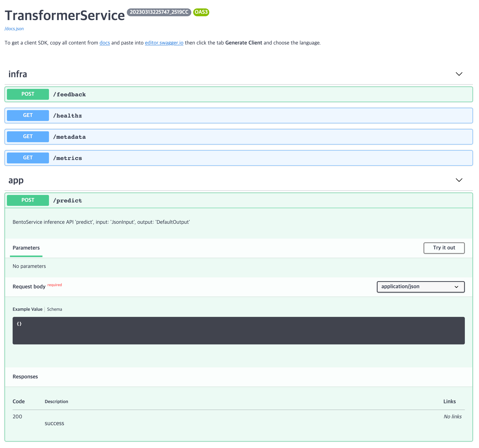Select the Parameters tab on /predict

coord(26,248)
